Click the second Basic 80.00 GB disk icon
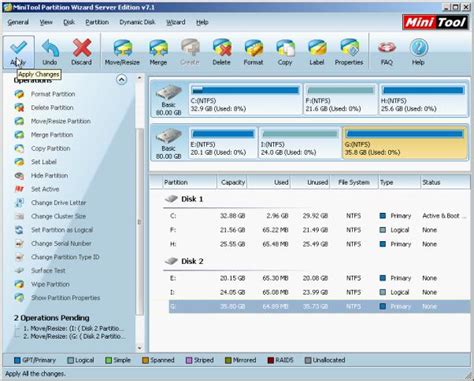The image size is (474, 381). [x=169, y=143]
